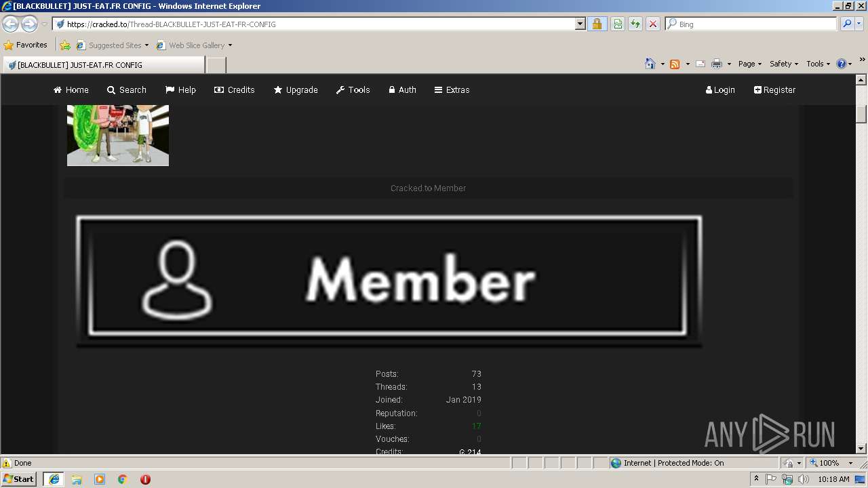Open Internet Explorer from the taskbar
The height and width of the screenshot is (488, 868).
coord(54,479)
